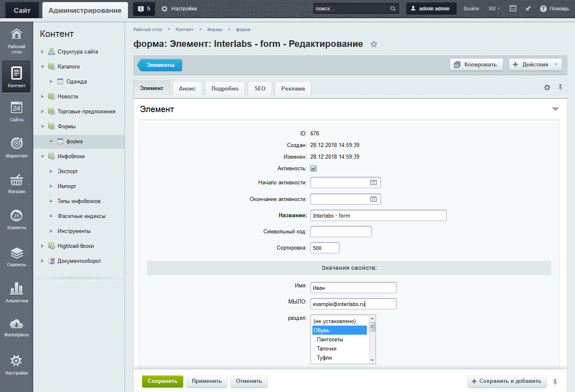Open the admin admin profile button
The width and height of the screenshot is (575, 392).
pos(431,9)
